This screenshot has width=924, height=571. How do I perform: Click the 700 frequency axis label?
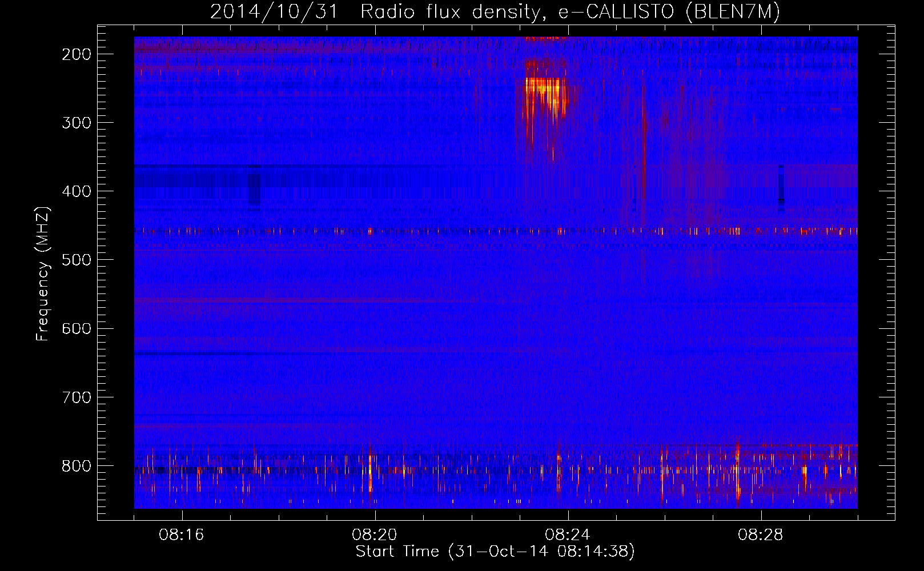77,397
